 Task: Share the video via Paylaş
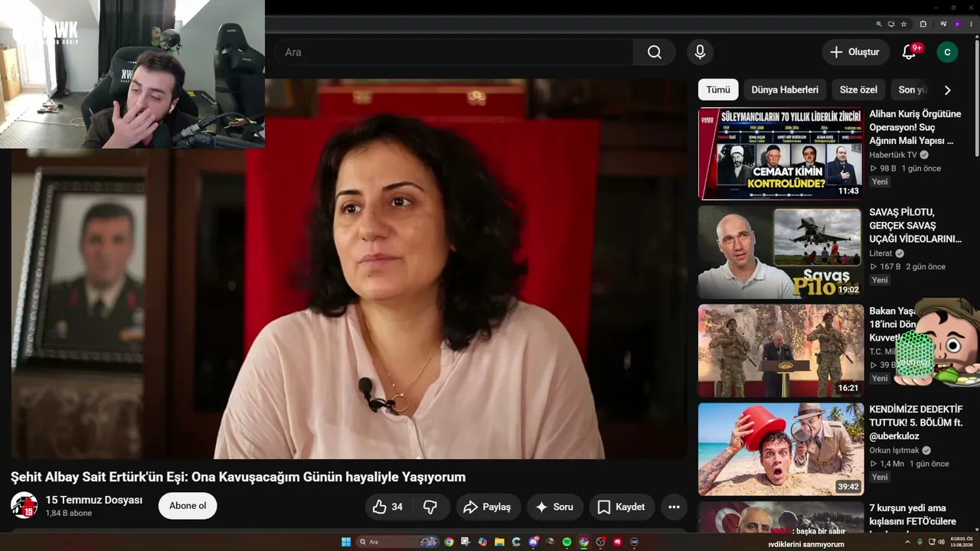click(488, 507)
